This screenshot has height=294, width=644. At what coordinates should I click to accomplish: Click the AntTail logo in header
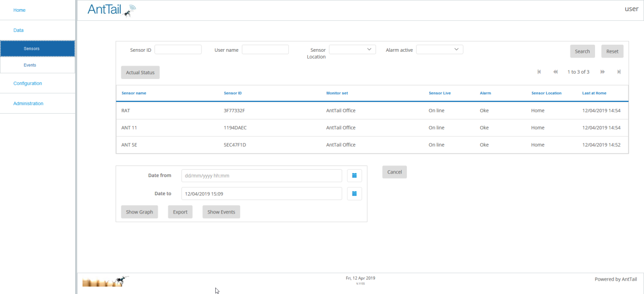coord(111,10)
